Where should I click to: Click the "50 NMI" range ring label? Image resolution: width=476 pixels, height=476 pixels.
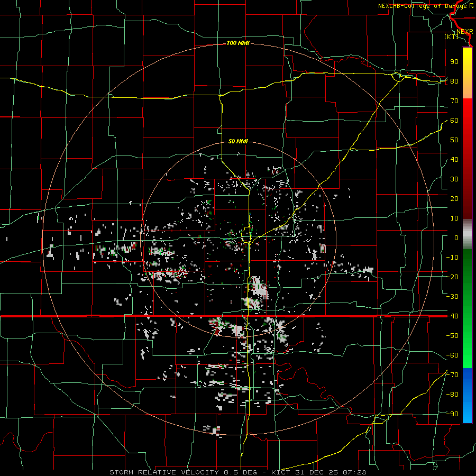point(238,141)
